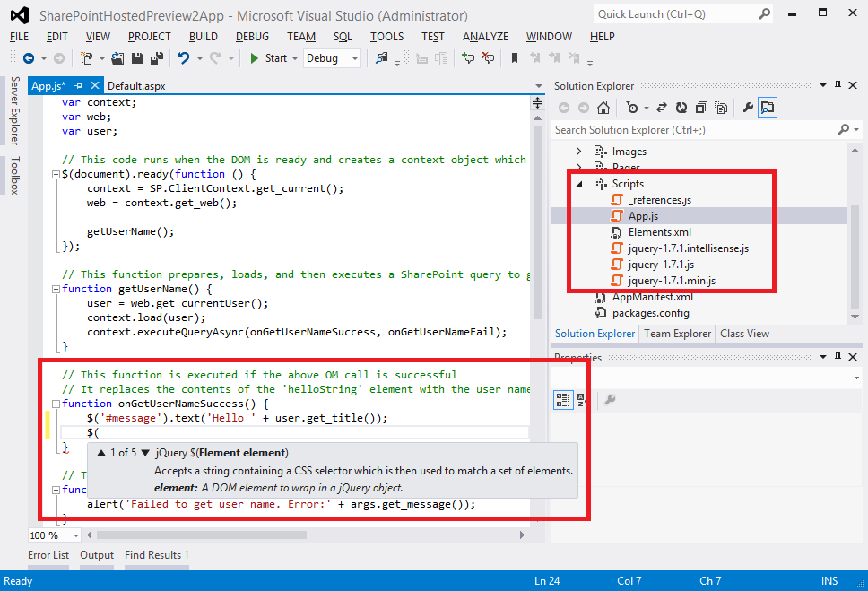This screenshot has width=868, height=591.
Task: Click Collapse All in Solution Explorer
Action: click(701, 108)
